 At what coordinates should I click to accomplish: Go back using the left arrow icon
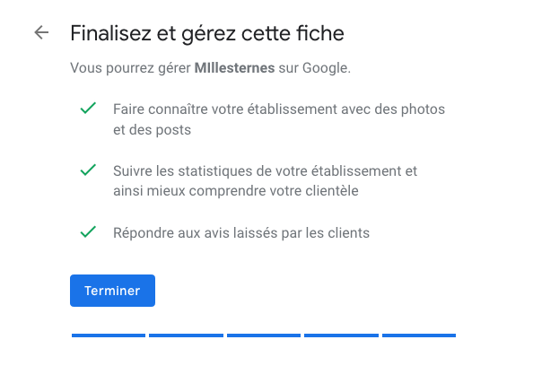(41, 32)
